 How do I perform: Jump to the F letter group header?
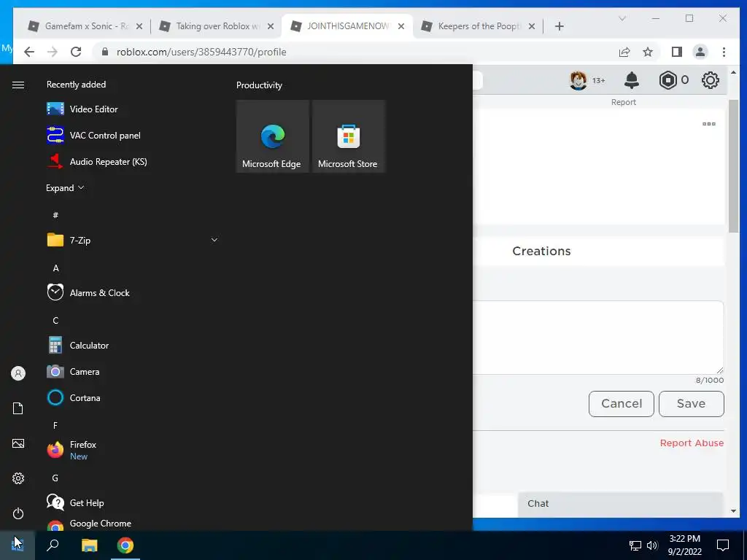click(x=55, y=425)
